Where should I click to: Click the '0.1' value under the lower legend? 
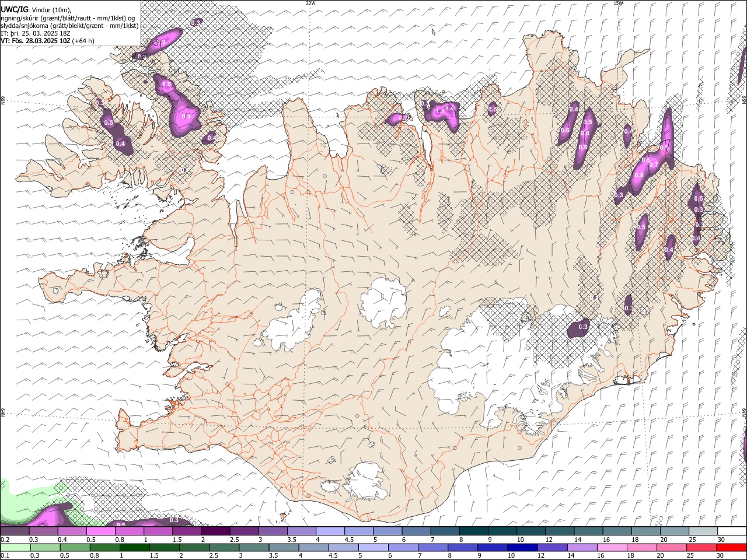click(x=5, y=556)
